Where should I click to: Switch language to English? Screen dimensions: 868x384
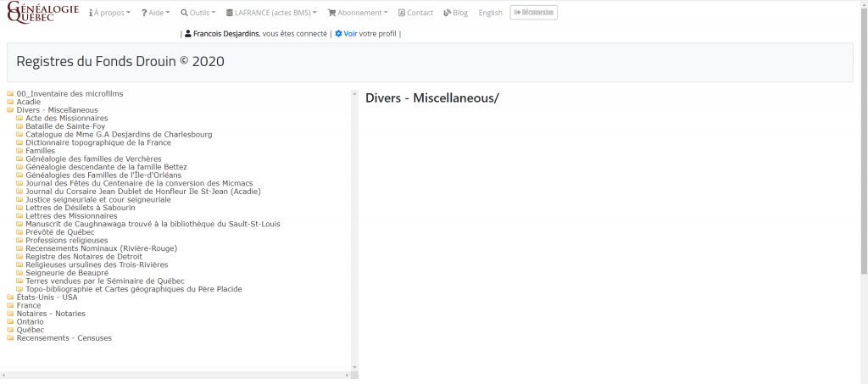490,13
